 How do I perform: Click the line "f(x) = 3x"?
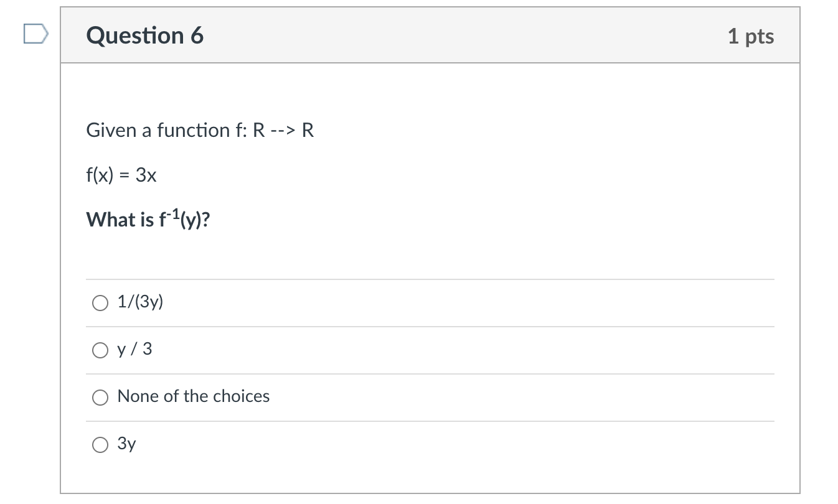pyautogui.click(x=121, y=175)
